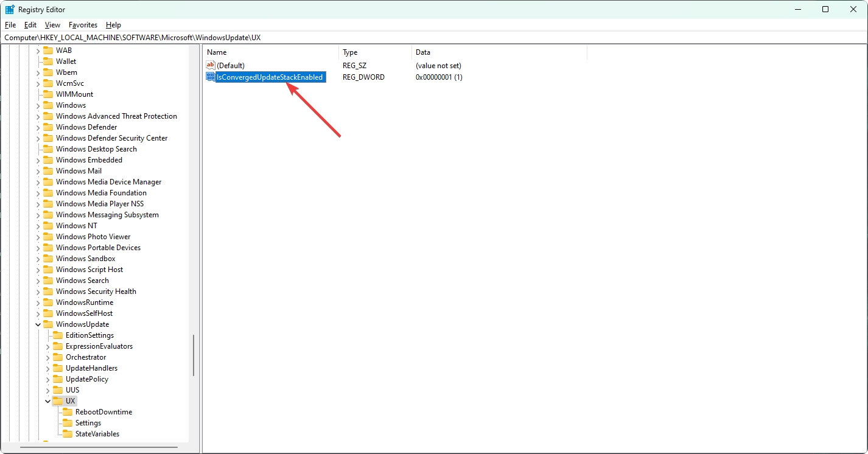The height and width of the screenshot is (454, 868).
Task: Click the tree pane horizontal scrollbar
Action: point(100,449)
